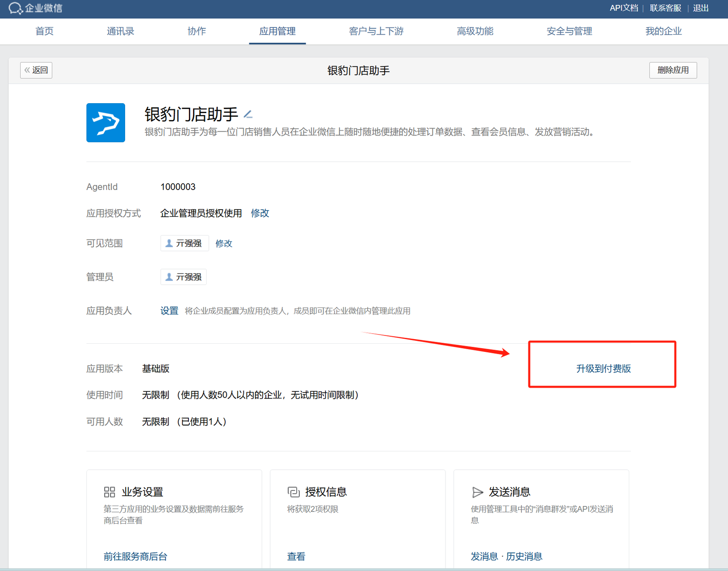Click the 业务设置 grid icon

tap(110, 492)
